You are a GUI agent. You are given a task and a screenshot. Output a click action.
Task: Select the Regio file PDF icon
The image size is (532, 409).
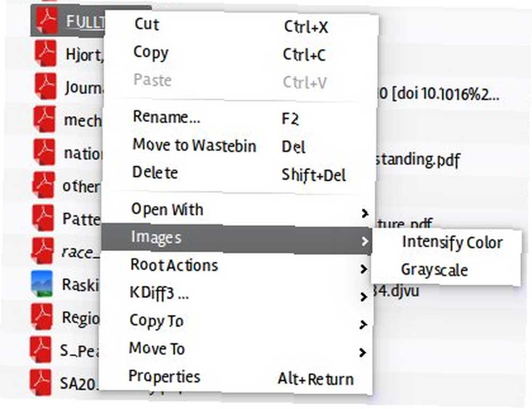[x=41, y=316]
